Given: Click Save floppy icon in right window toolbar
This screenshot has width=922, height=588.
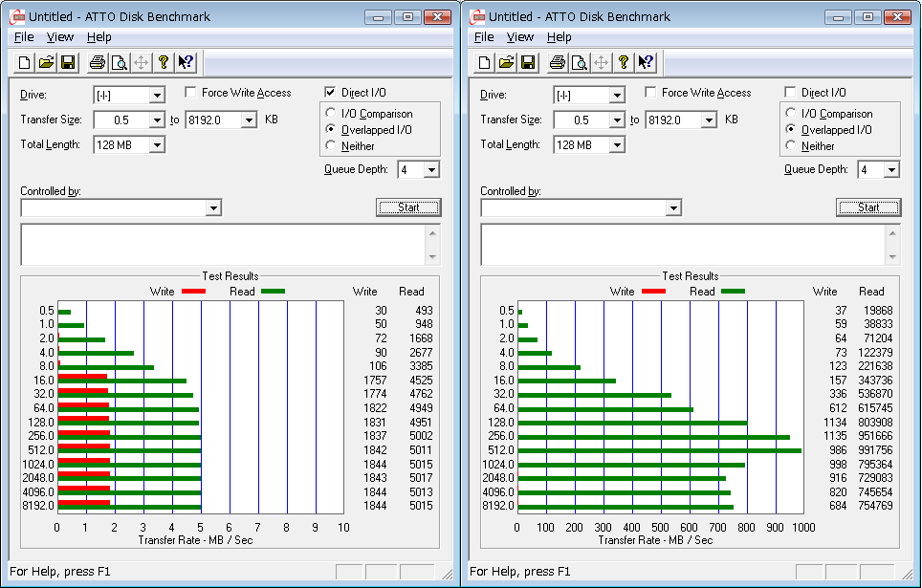Looking at the screenshot, I should click(x=528, y=63).
